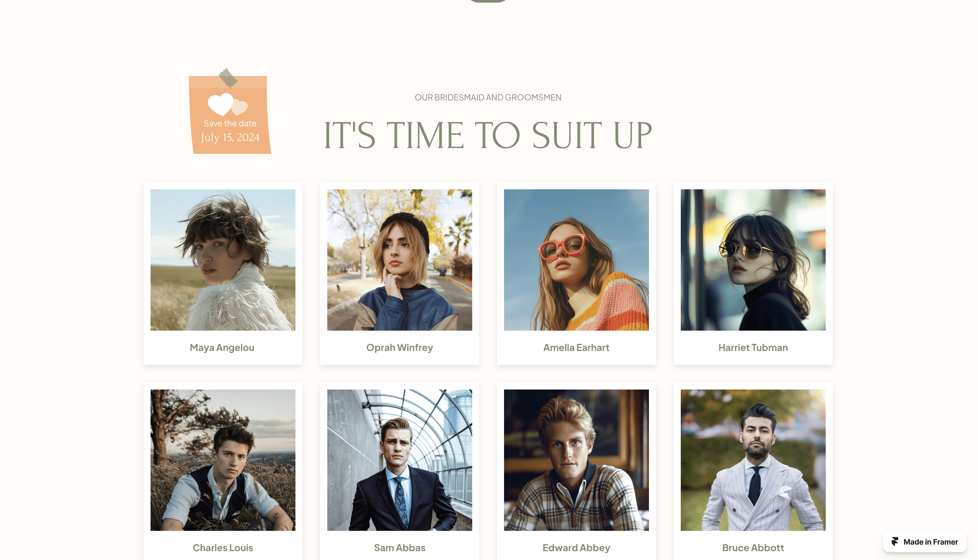Open Amelia Earhart's photo with red sunglasses

(576, 260)
